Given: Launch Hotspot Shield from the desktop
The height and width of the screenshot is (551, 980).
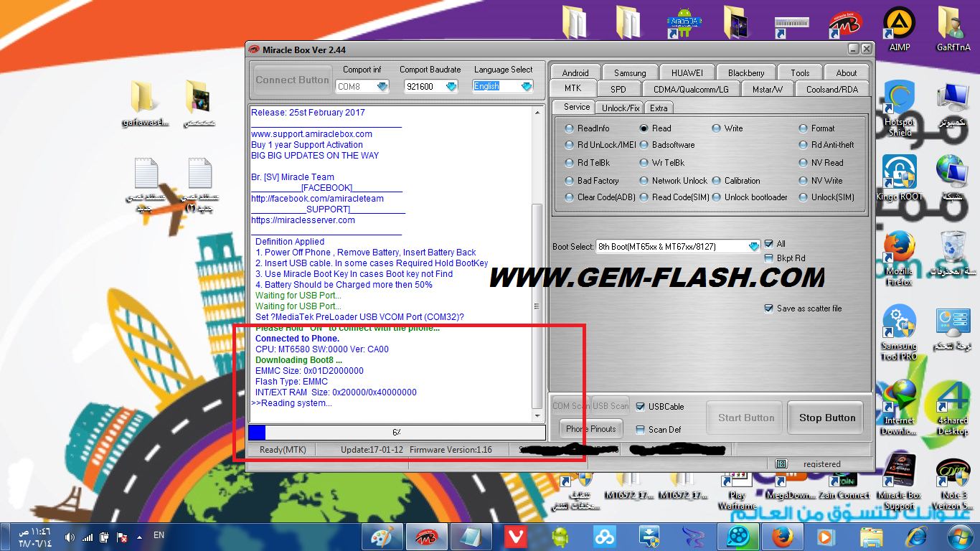Looking at the screenshot, I should pyautogui.click(x=900, y=108).
